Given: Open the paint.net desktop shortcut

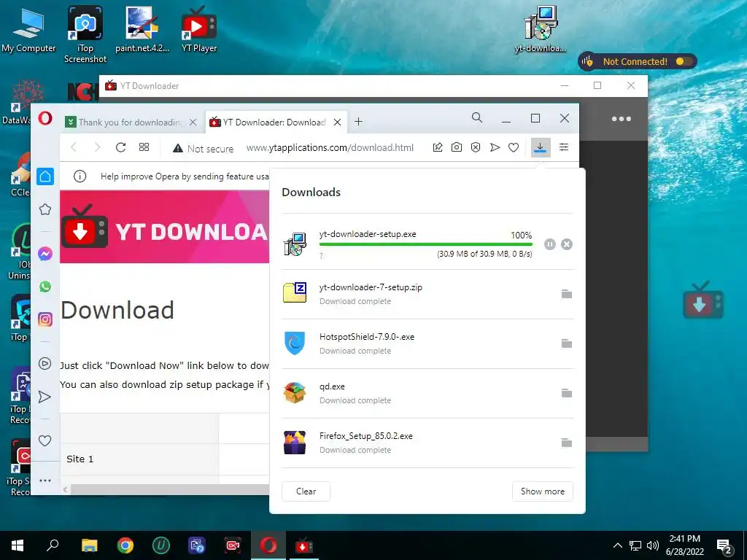Looking at the screenshot, I should pos(142,29).
